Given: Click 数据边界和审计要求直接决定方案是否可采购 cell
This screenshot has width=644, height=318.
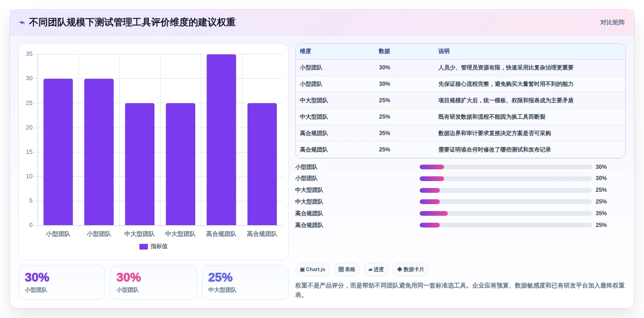Looking at the screenshot, I should point(495,133).
